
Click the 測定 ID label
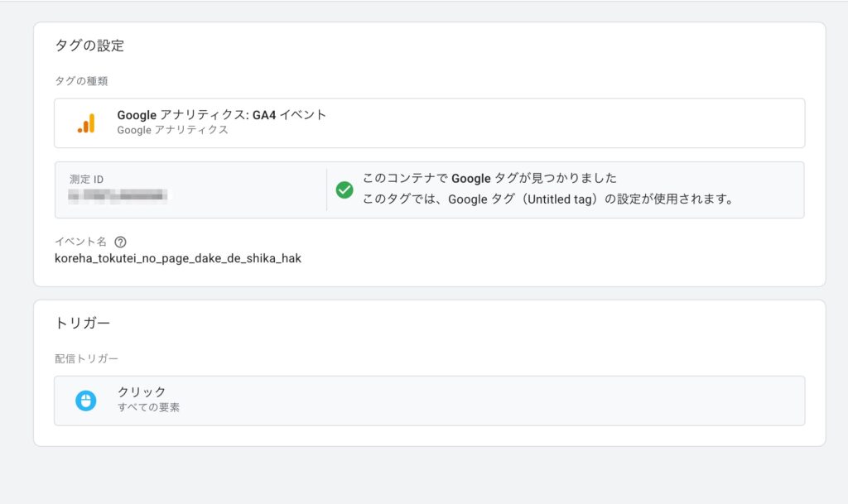point(87,180)
